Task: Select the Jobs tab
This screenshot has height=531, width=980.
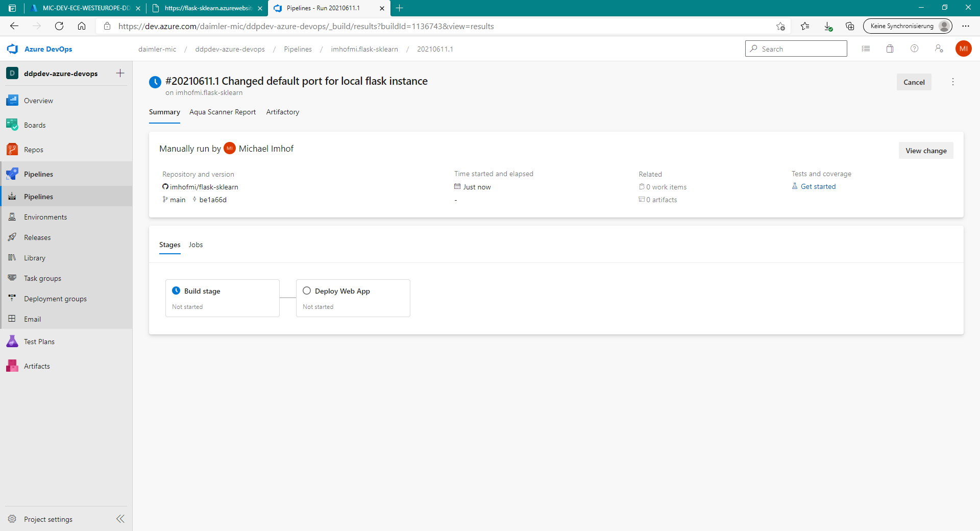Action: click(195, 245)
